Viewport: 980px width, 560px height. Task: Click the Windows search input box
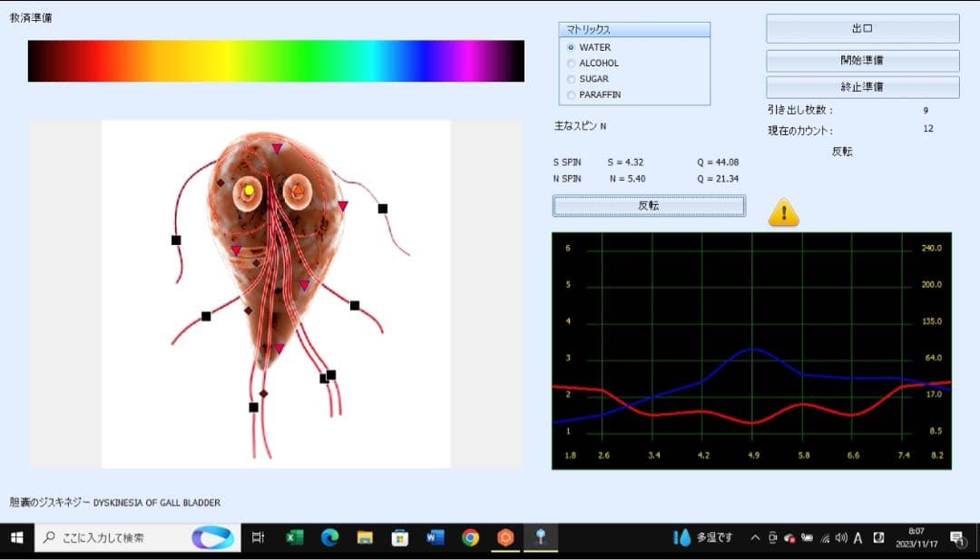pyautogui.click(x=118, y=537)
